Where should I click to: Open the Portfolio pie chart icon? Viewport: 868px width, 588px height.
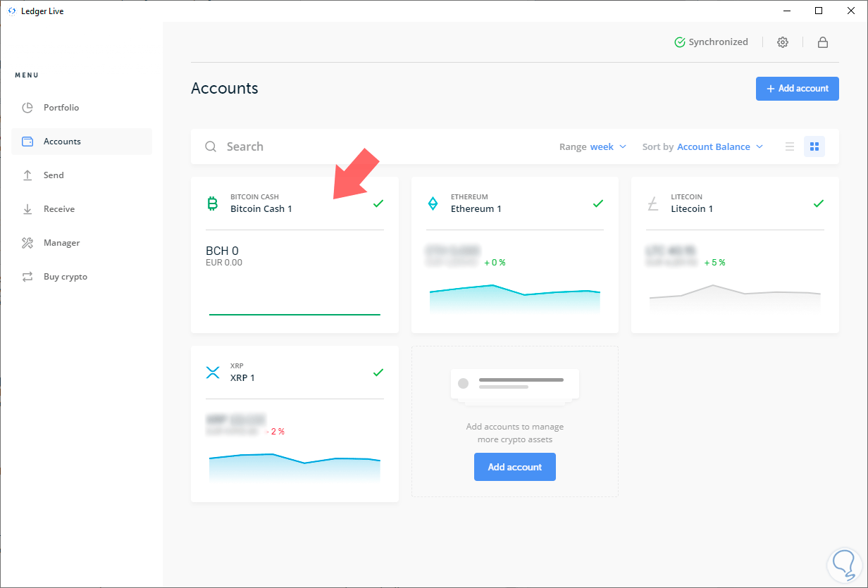point(27,108)
